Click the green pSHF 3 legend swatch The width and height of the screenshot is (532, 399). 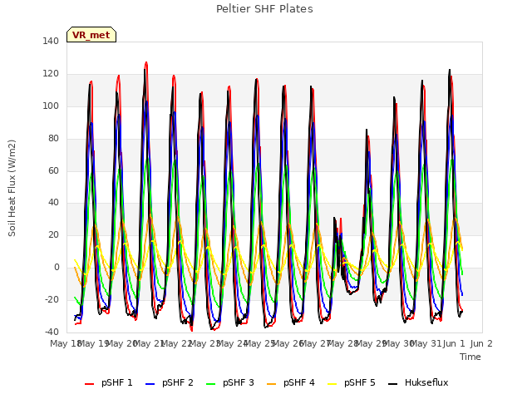(210, 384)
